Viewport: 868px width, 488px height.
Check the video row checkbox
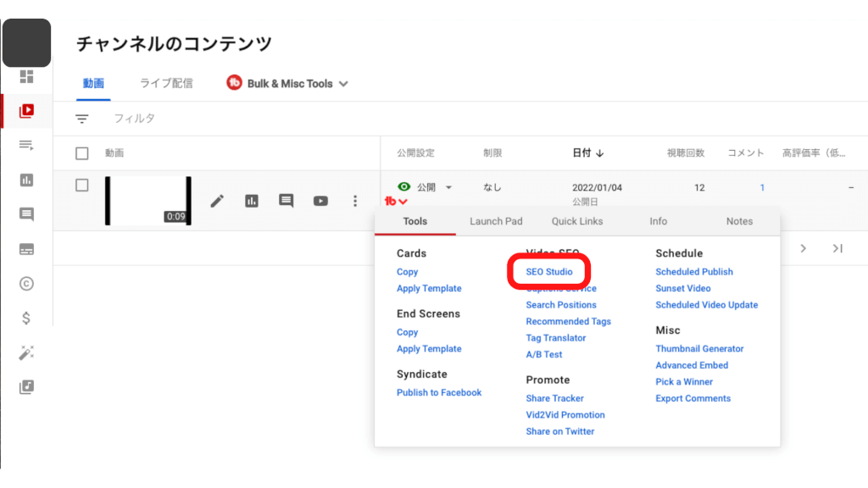[x=82, y=186]
